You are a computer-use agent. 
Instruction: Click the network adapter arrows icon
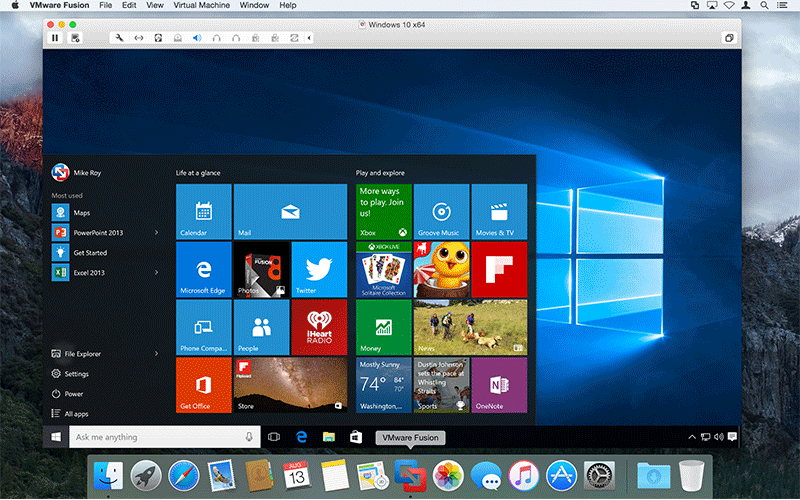click(x=139, y=38)
